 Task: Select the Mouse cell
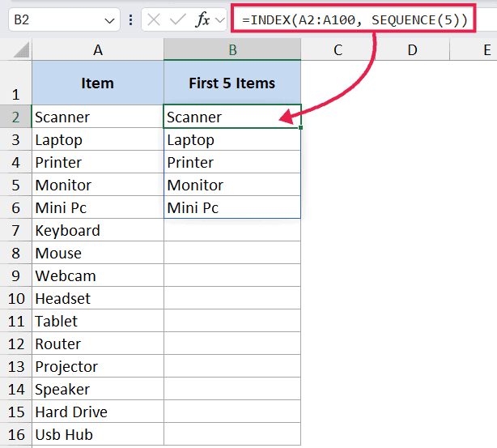pos(98,253)
